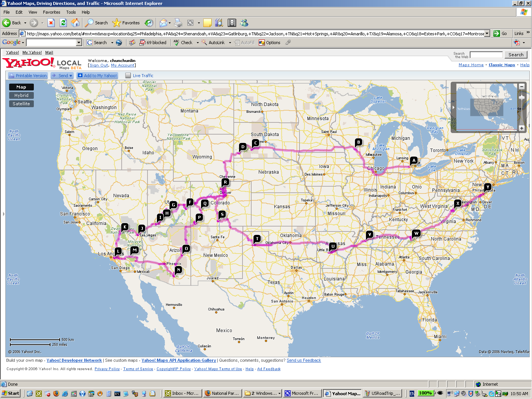The image size is (532, 399).
Task: Open the Favorites star panel
Action: click(126, 23)
